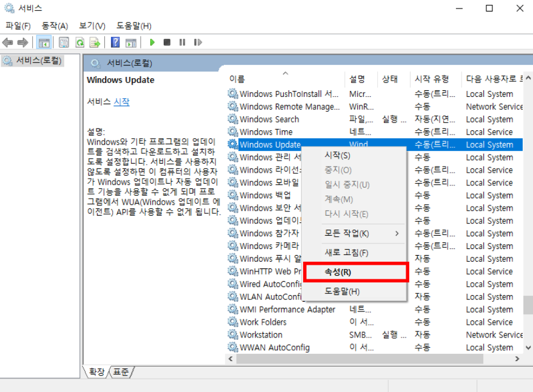
Task: Click the vertical scrollbar thumb of the list
Action: click(x=528, y=305)
